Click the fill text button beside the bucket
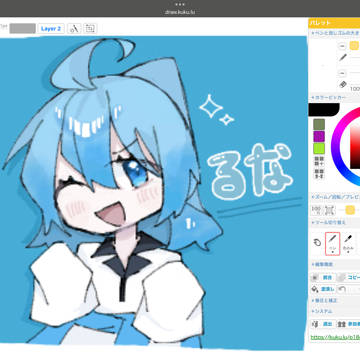The width and height of the screenshot is (360, 360). tap(327, 289)
